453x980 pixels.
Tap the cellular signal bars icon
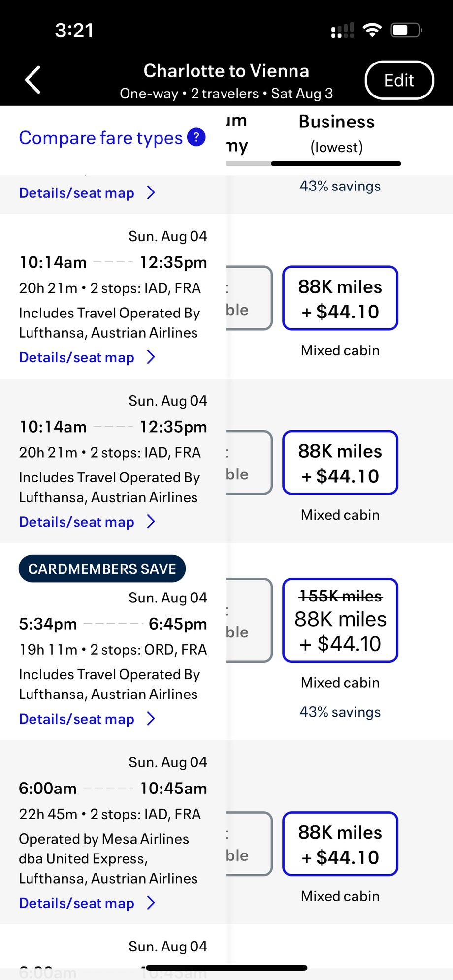[x=343, y=31]
